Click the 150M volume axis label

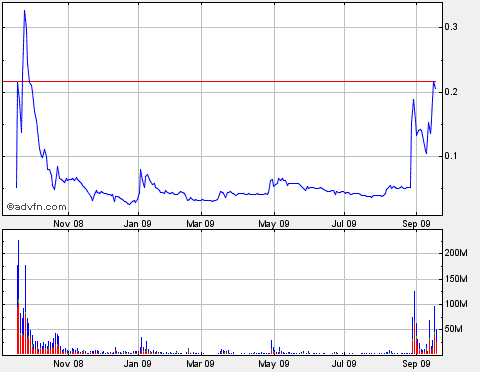coord(456,278)
